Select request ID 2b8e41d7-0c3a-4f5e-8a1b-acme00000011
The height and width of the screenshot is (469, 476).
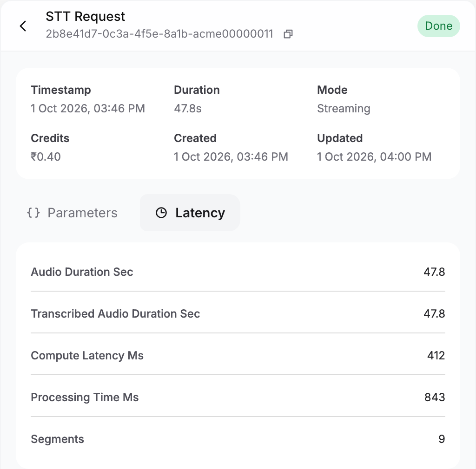click(x=159, y=34)
